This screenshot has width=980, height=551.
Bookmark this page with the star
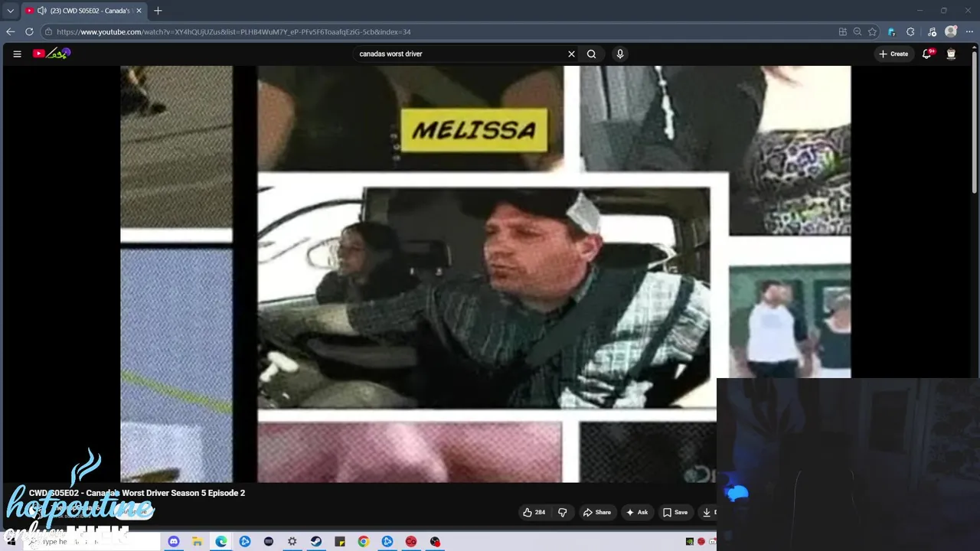pyautogui.click(x=872, y=31)
